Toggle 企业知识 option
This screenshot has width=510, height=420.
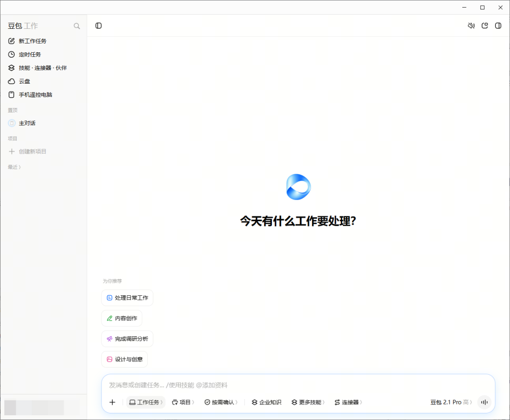[266, 402]
